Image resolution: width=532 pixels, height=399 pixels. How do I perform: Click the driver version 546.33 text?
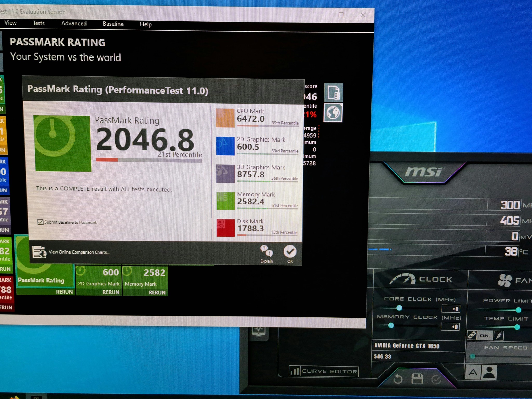point(382,356)
